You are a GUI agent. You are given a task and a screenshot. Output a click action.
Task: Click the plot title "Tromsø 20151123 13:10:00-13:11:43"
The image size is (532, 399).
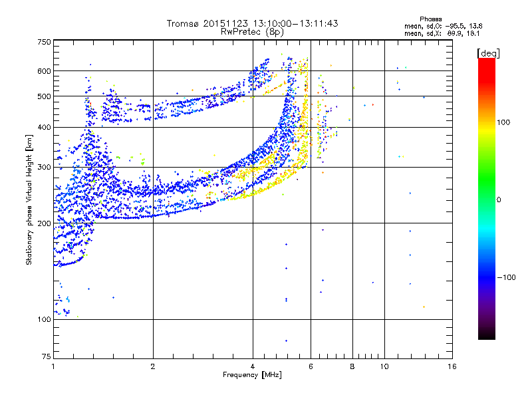(252, 23)
